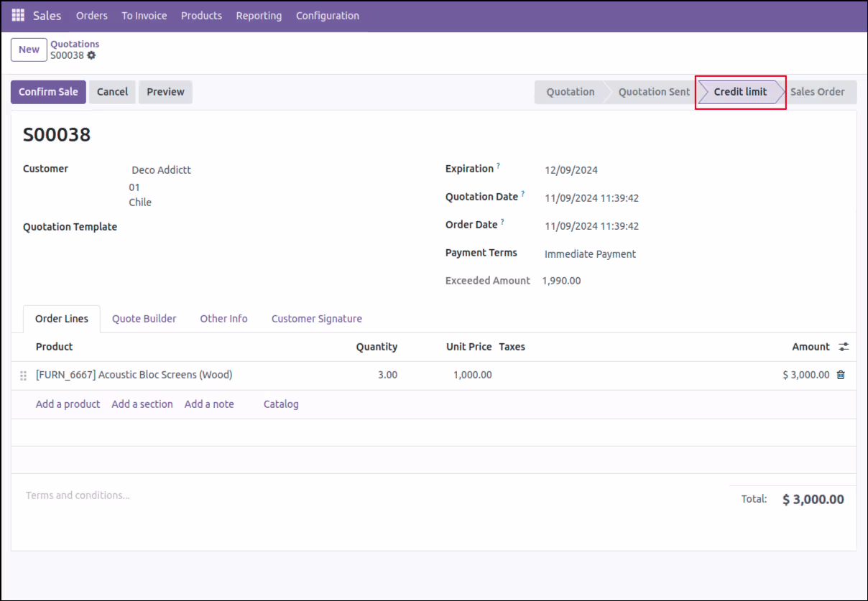Open the apps grid menu icon
This screenshot has width=868, height=601.
click(x=18, y=15)
